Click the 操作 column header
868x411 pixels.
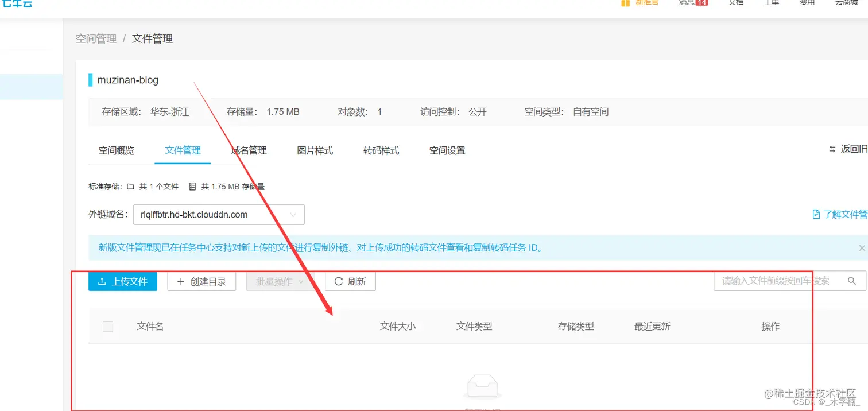[770, 326]
